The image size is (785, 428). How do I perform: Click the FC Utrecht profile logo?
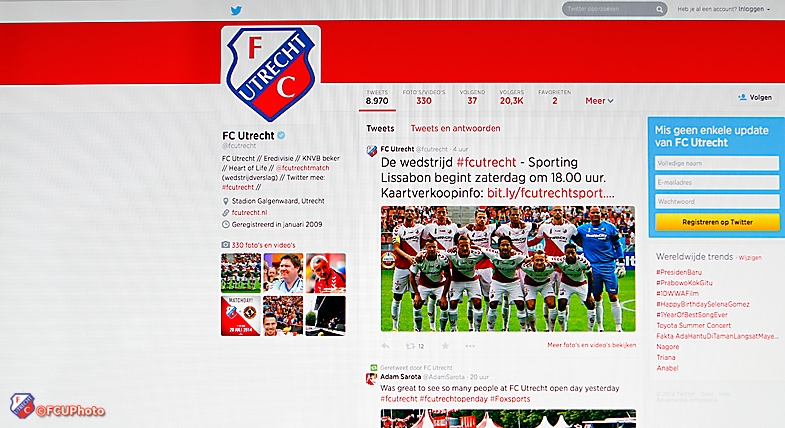tap(271, 74)
